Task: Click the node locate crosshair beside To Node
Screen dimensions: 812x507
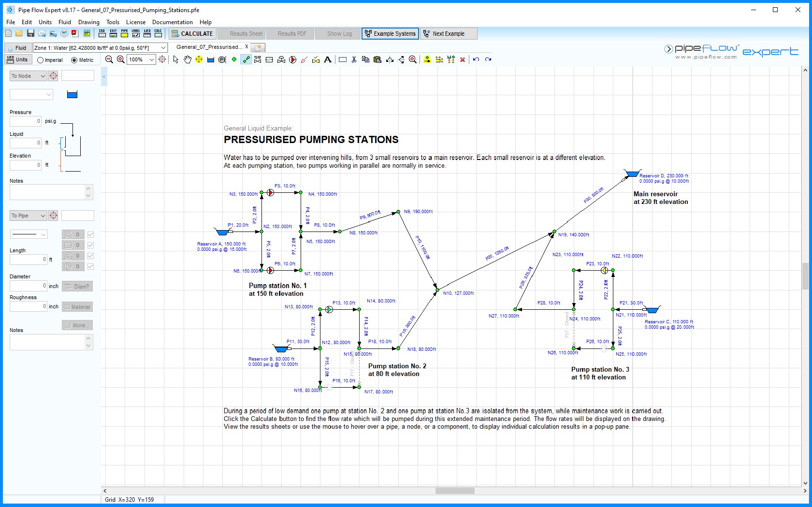Action: (x=53, y=76)
